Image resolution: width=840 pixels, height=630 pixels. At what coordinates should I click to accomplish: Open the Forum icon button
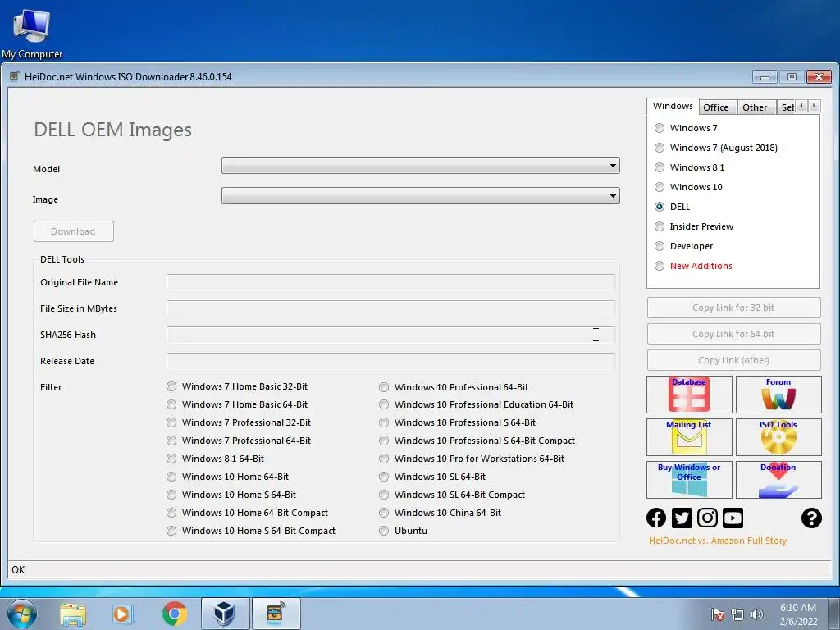pyautogui.click(x=778, y=395)
